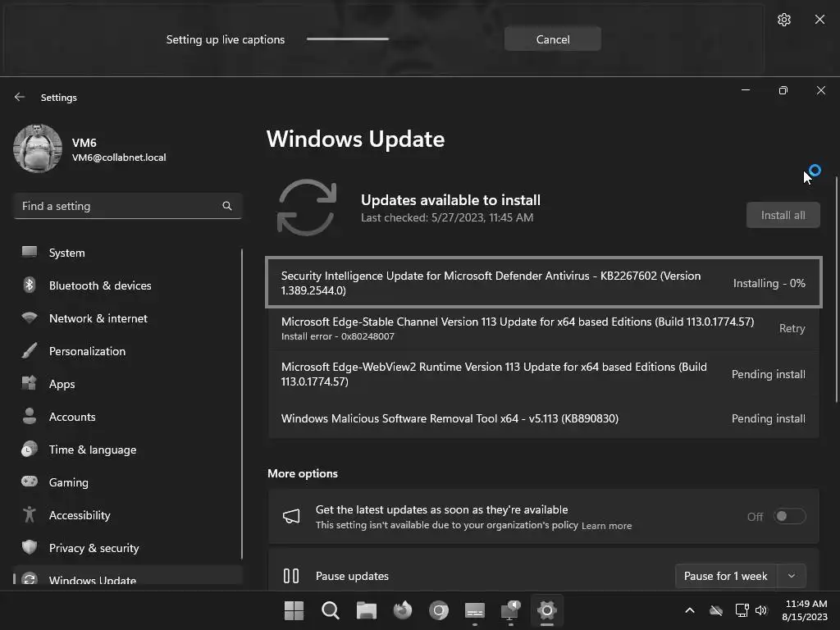Click the Accounts person icon

(30, 416)
